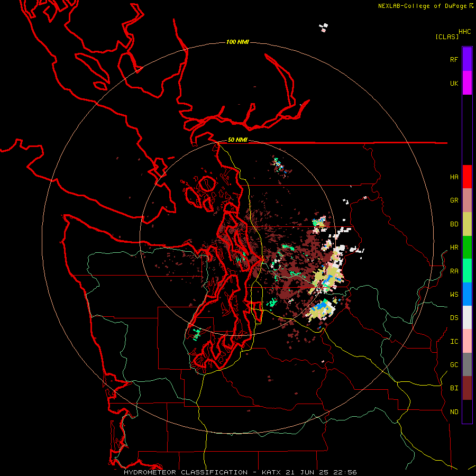Click the HHC product label
This screenshot has height=476, width=476.
(x=465, y=32)
